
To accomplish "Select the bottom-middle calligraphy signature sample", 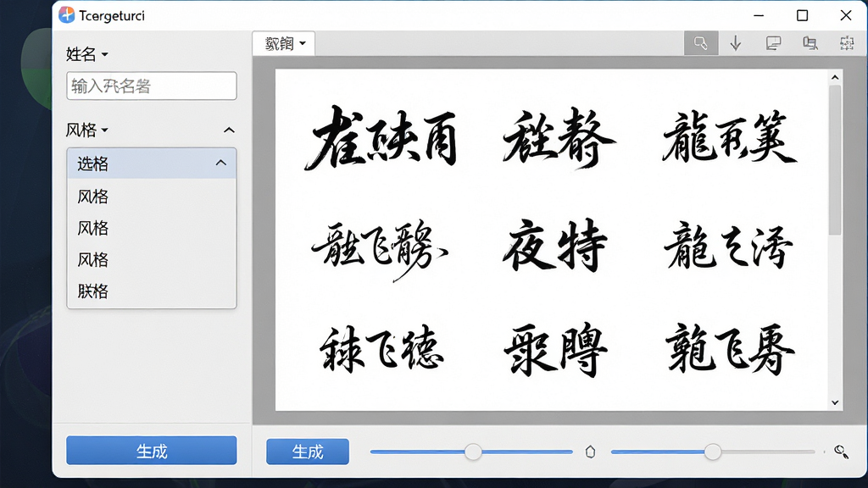I will pos(556,350).
